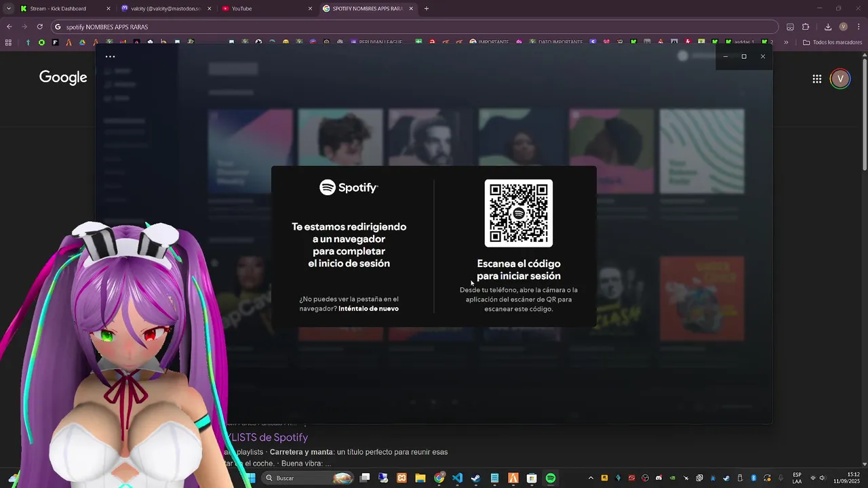Click the Inténtalo de nuevo link

[x=368, y=308]
